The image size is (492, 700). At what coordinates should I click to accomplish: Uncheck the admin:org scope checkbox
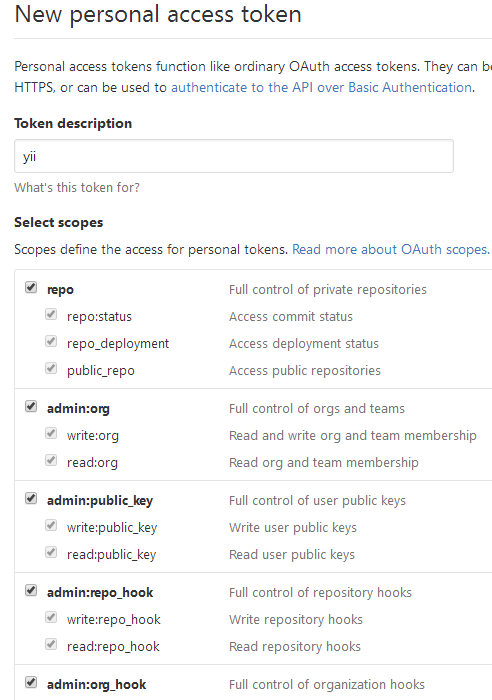[x=31, y=406]
